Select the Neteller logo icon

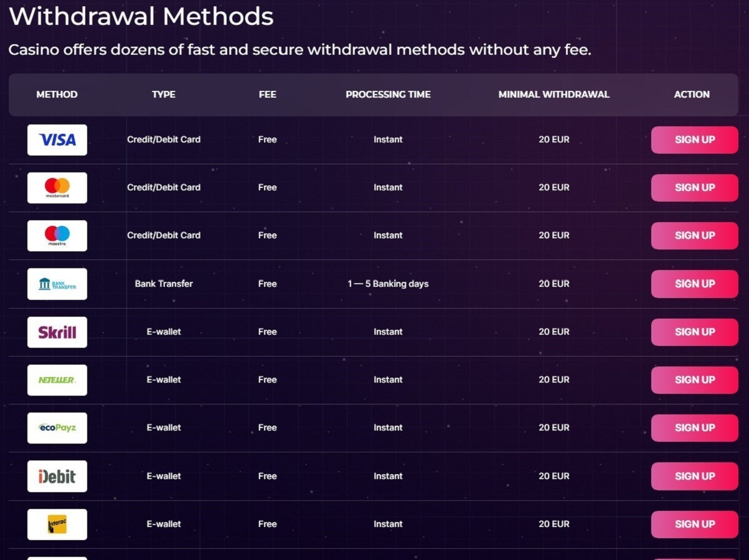(57, 380)
